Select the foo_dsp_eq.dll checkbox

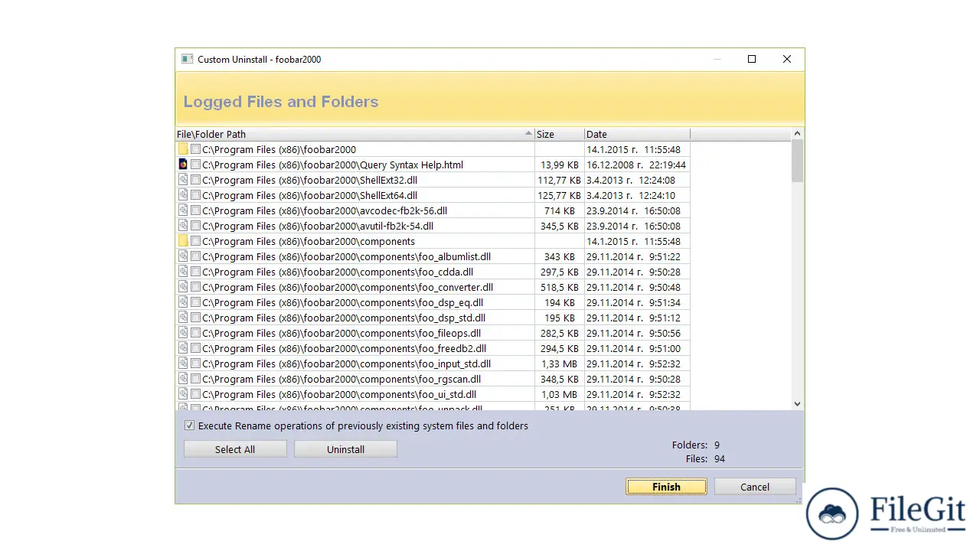(196, 302)
